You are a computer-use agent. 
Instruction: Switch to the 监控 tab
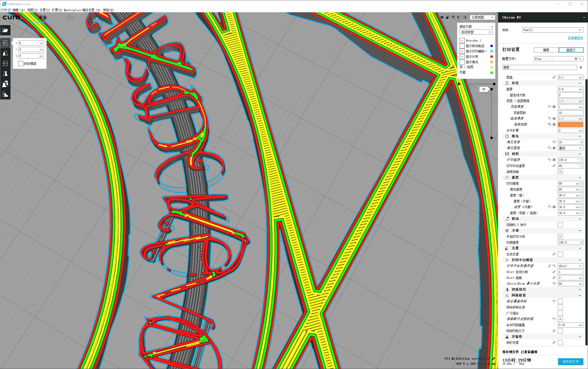pos(70,17)
